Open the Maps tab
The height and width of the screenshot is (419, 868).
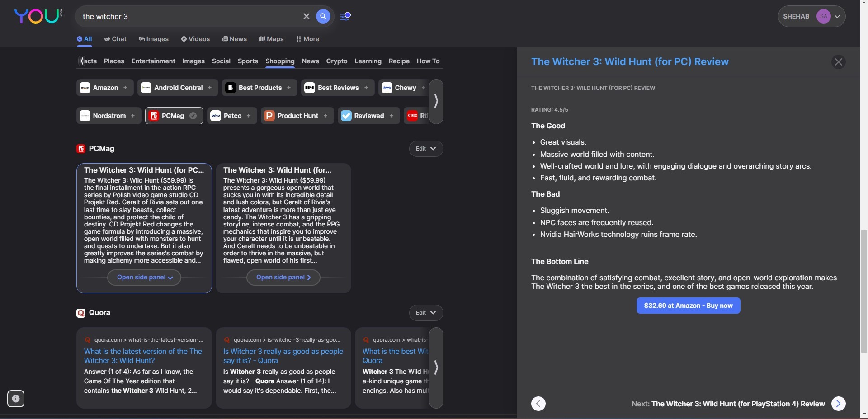point(271,39)
